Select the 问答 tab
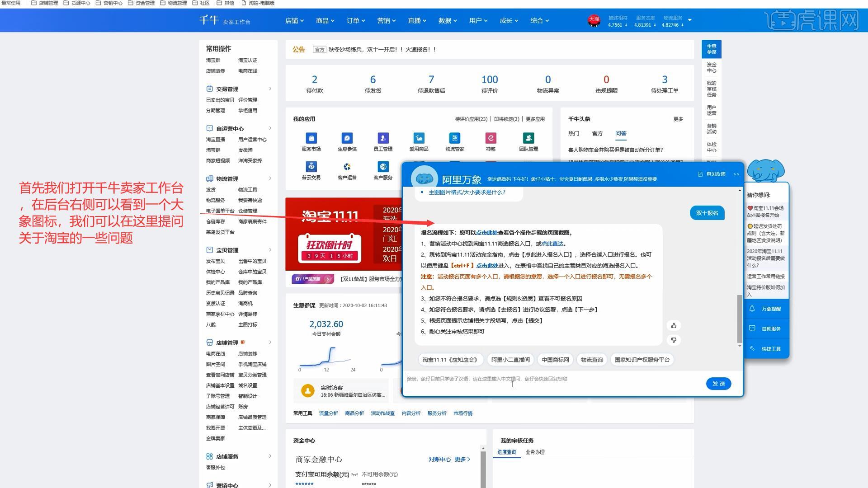 click(621, 133)
